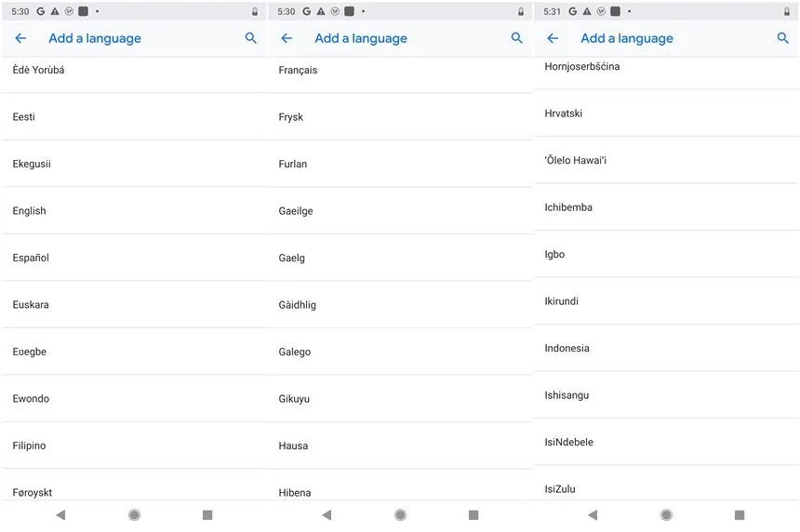Select English language
800x532 pixels.
coord(134,210)
